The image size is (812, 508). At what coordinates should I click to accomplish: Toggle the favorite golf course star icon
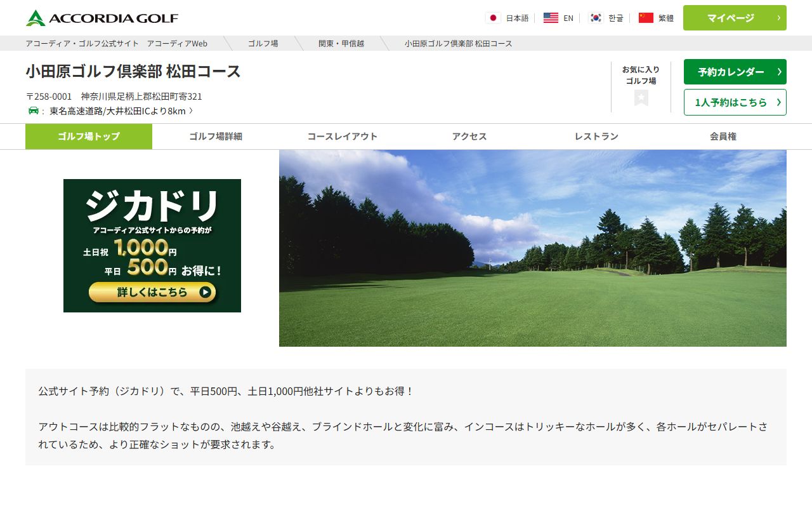click(x=641, y=98)
